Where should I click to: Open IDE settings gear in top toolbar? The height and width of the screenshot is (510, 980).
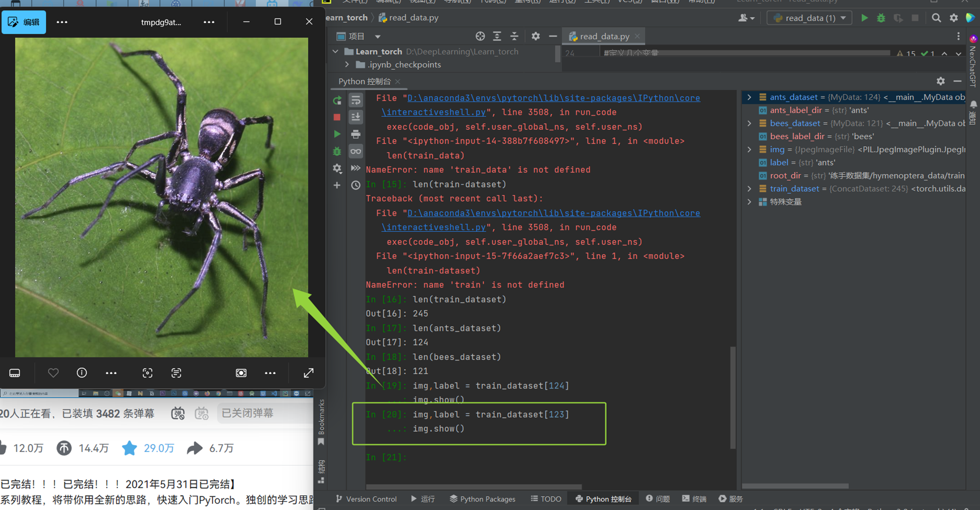[954, 18]
